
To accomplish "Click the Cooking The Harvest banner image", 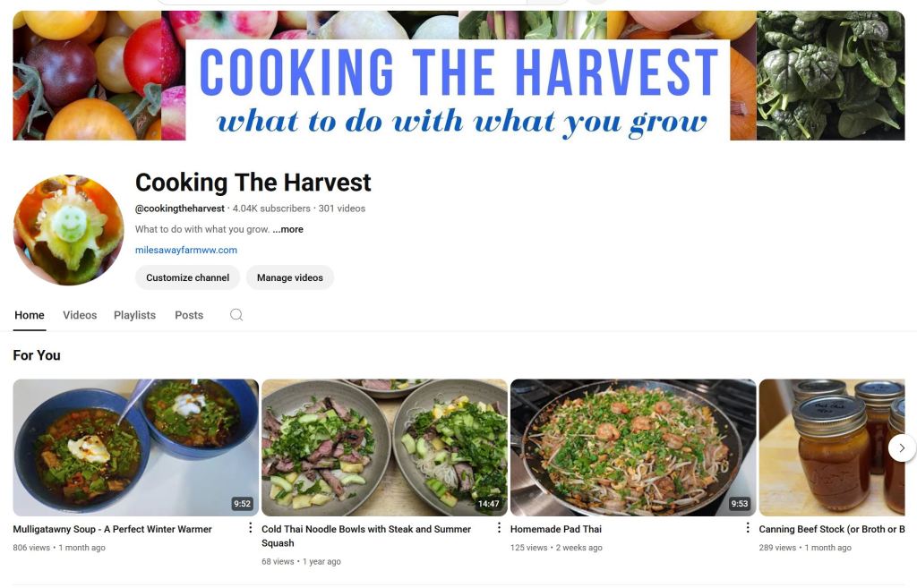I will pos(458,75).
